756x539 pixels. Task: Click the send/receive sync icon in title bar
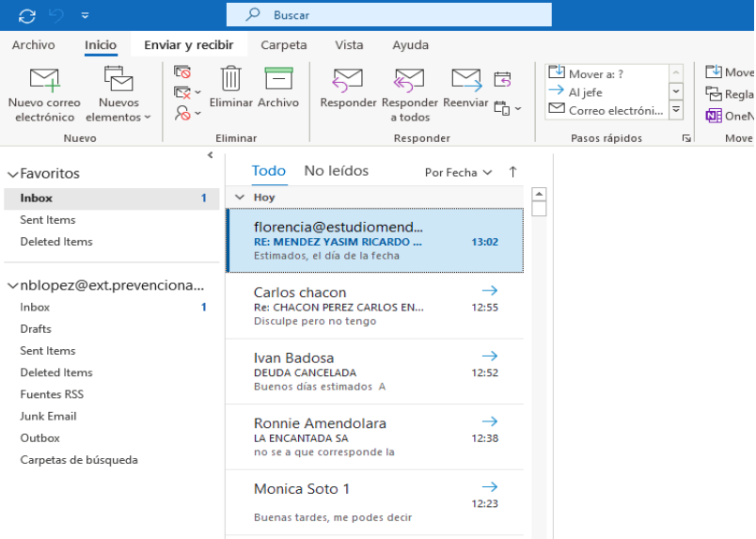point(27,15)
